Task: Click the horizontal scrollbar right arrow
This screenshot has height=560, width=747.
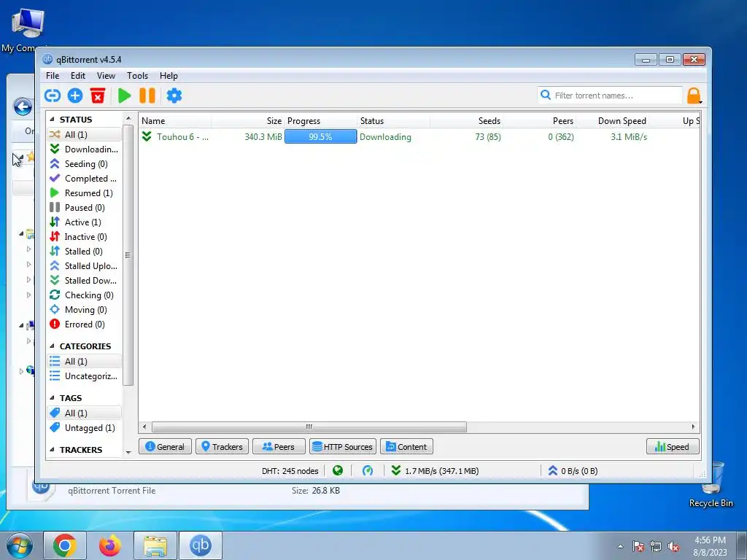Action: (x=694, y=427)
